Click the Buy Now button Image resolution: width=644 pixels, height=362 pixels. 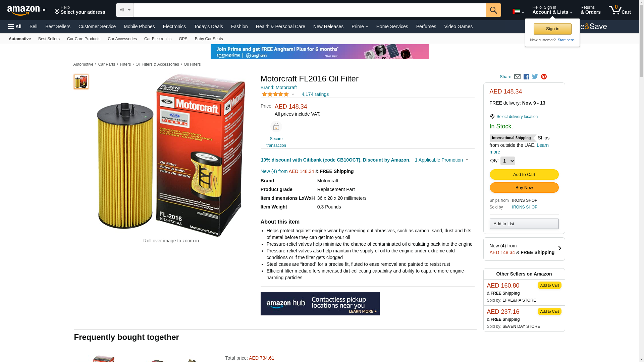(524, 188)
